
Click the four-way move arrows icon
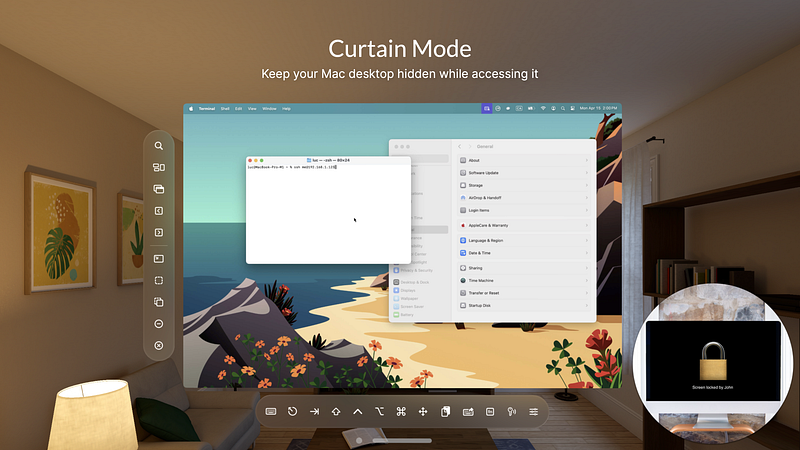click(423, 411)
